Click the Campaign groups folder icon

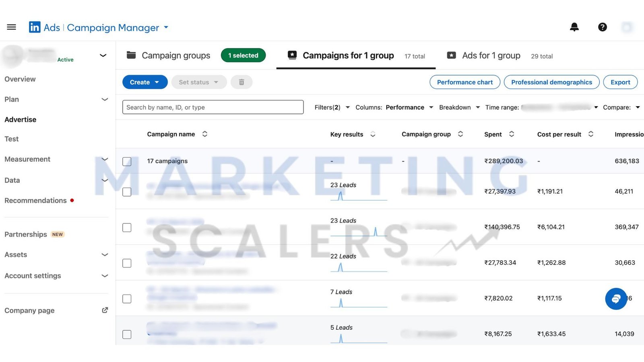click(x=131, y=55)
